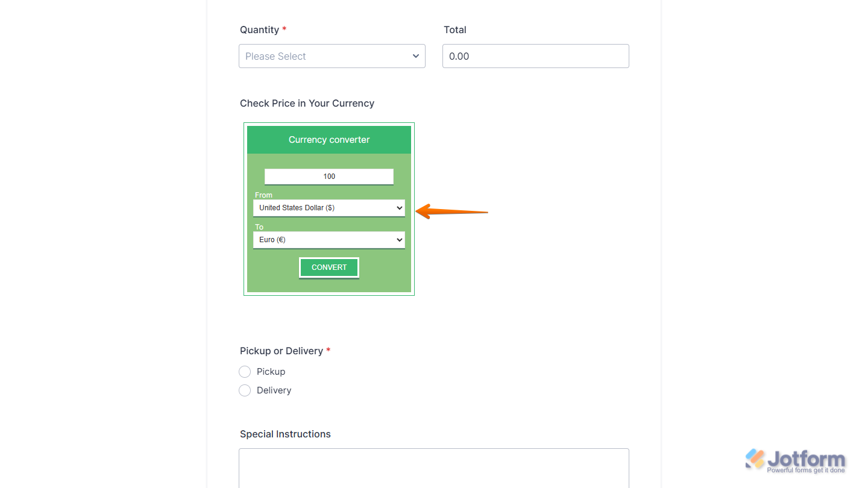868x488 pixels.
Task: Click the Quantity field label
Action: pyautogui.click(x=259, y=30)
